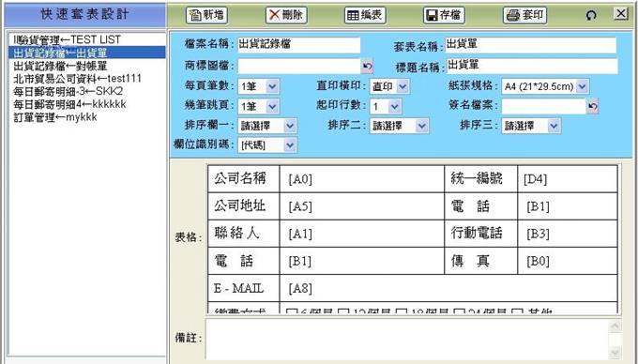The height and width of the screenshot is (364, 638).
Task: Click the 簽名檔案 input field
Action: pos(543,107)
